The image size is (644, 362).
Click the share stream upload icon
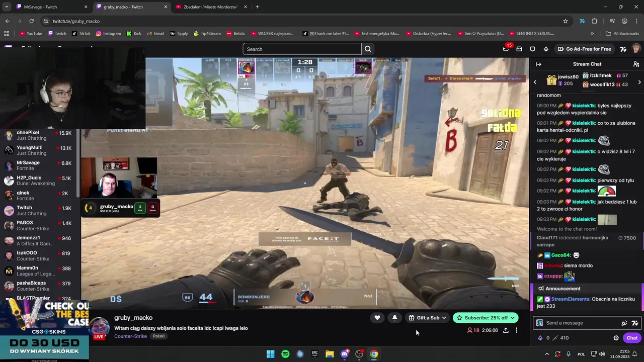[x=506, y=330]
